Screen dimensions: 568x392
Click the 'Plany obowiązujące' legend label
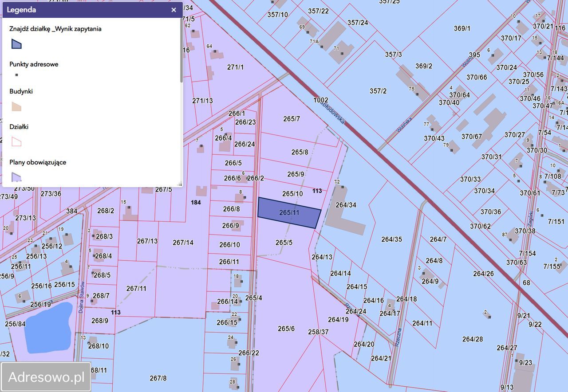pyautogui.click(x=38, y=162)
